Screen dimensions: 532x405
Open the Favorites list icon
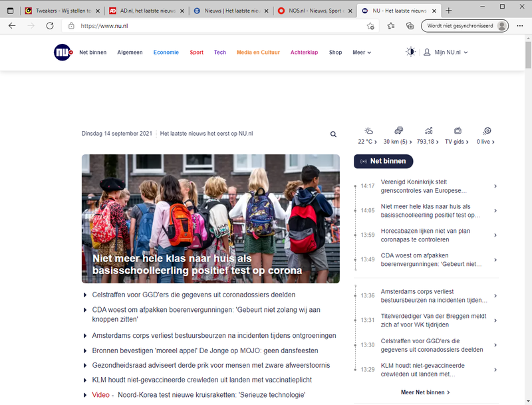391,26
